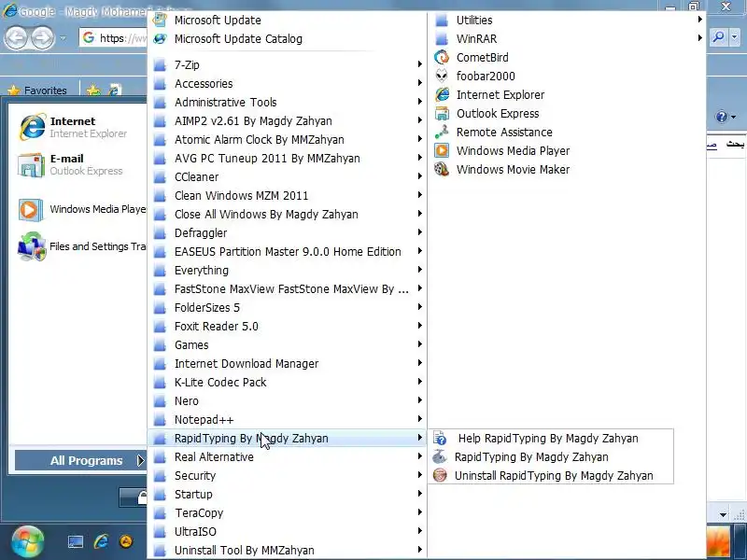Click the Everything program folder
The width and height of the screenshot is (747, 560).
tap(288, 270)
